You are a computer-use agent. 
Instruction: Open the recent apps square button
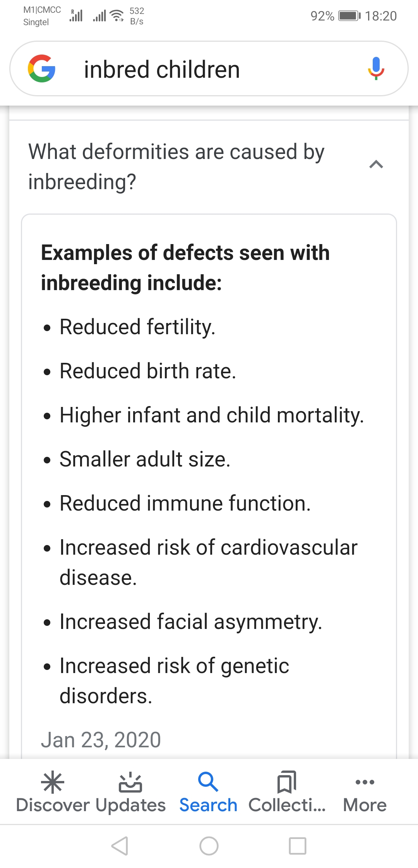click(x=298, y=846)
